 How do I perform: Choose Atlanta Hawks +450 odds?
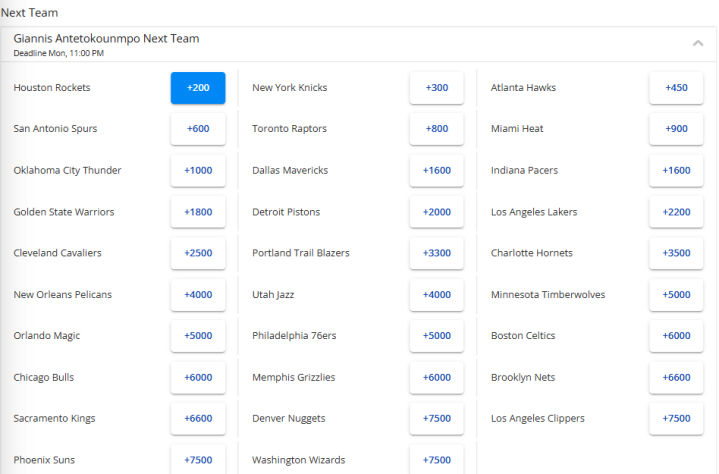pos(676,88)
